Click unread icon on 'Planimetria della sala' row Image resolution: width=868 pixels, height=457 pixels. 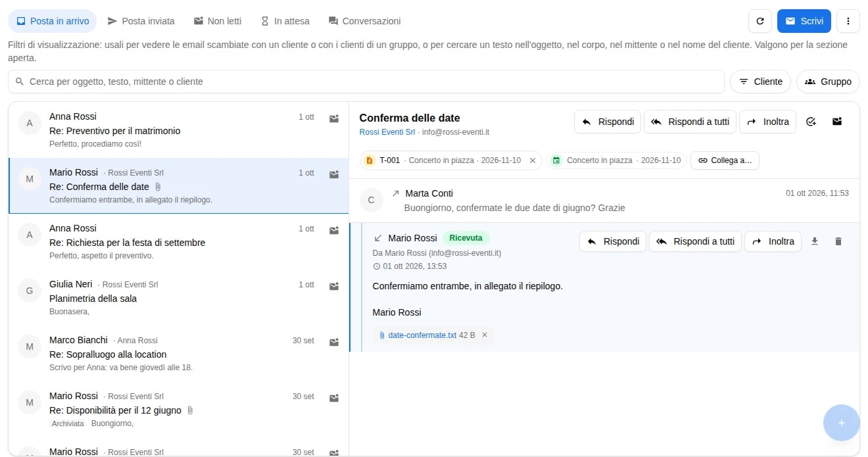tap(335, 286)
